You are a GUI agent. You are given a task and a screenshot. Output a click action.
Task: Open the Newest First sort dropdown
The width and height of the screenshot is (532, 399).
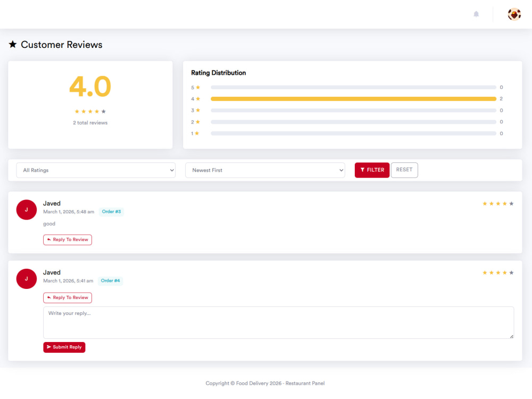coord(265,170)
